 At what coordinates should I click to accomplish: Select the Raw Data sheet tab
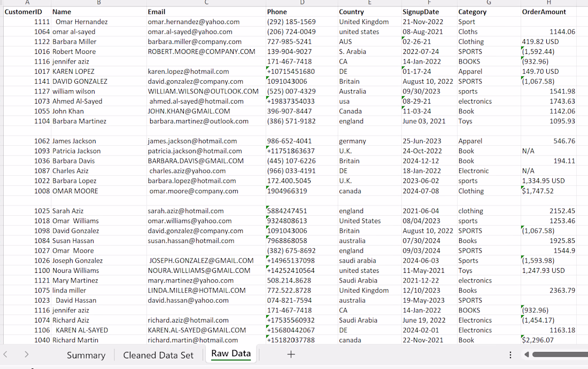[231, 354]
